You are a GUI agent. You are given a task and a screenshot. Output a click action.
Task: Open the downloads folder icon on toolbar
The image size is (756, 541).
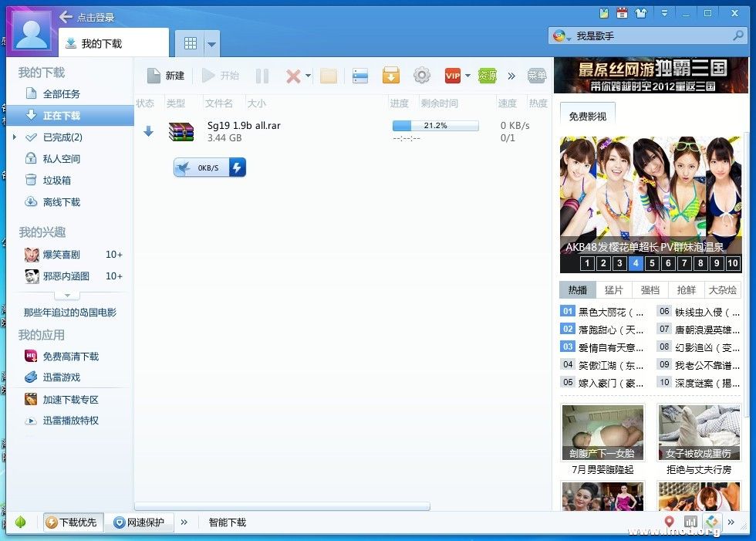click(x=328, y=75)
